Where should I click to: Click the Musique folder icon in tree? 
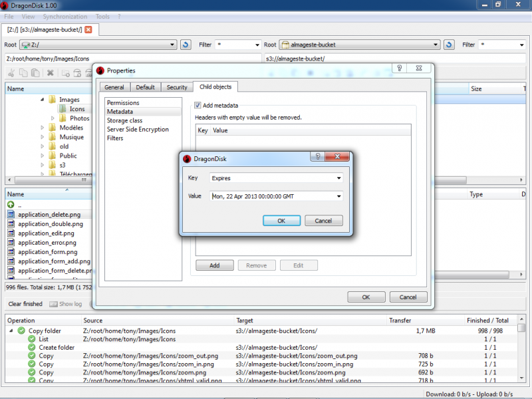[53, 137]
